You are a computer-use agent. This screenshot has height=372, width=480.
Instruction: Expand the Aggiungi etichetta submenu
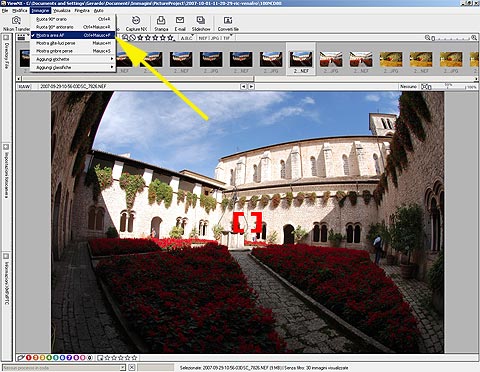coord(73,59)
